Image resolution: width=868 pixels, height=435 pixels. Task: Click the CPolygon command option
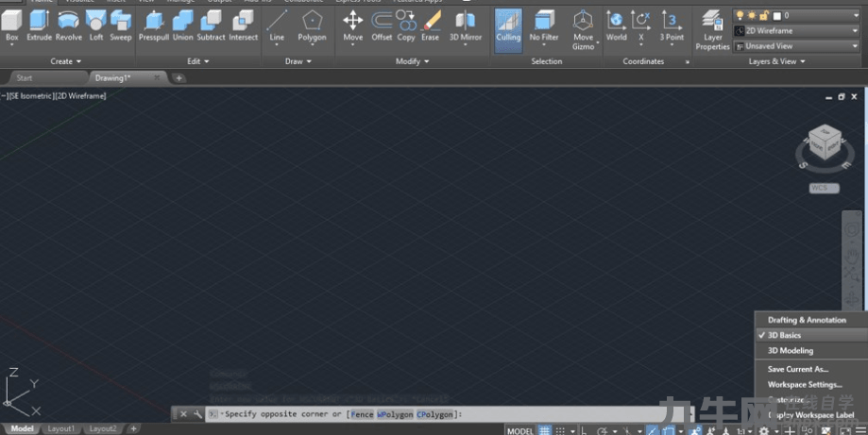coord(435,414)
